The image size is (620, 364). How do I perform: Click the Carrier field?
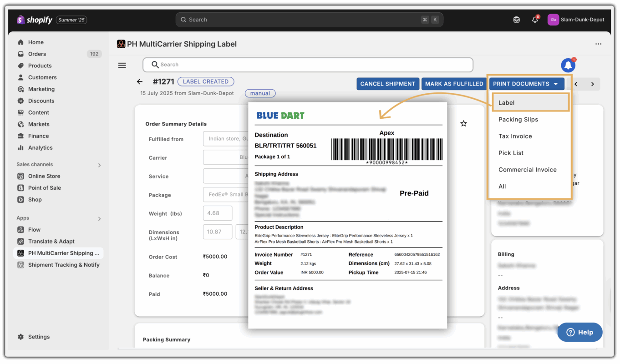coord(226,157)
